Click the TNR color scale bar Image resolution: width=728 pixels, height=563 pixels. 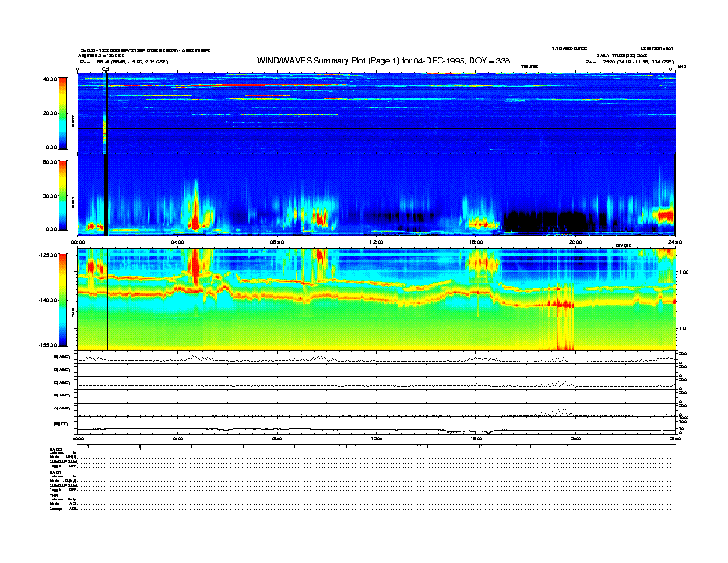click(x=63, y=300)
